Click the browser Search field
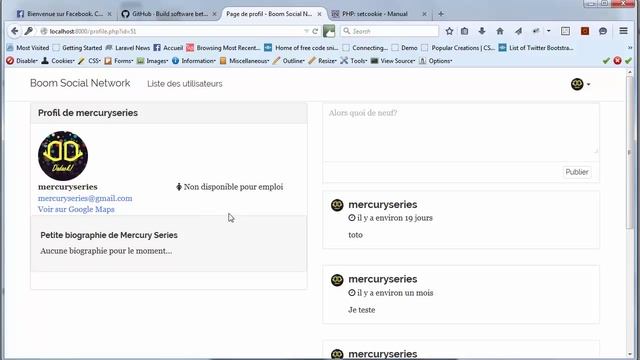Viewport: 640px width, 360px height. tap(389, 31)
